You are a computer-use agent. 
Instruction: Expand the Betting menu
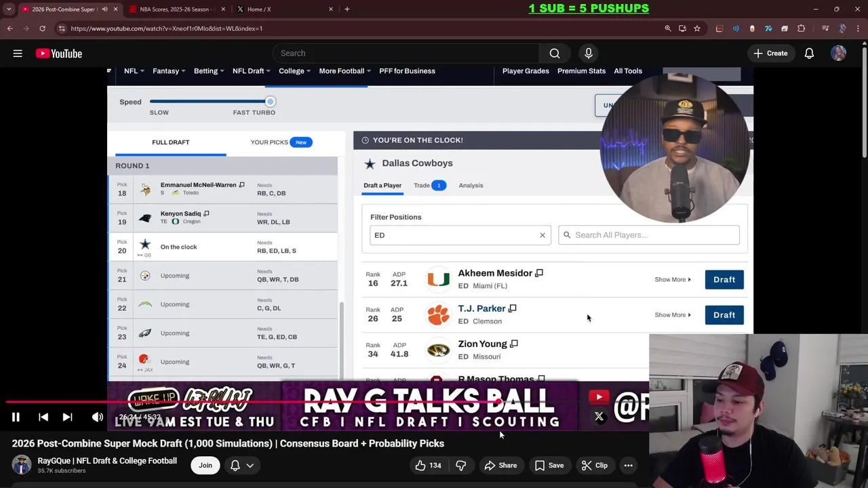click(x=209, y=71)
